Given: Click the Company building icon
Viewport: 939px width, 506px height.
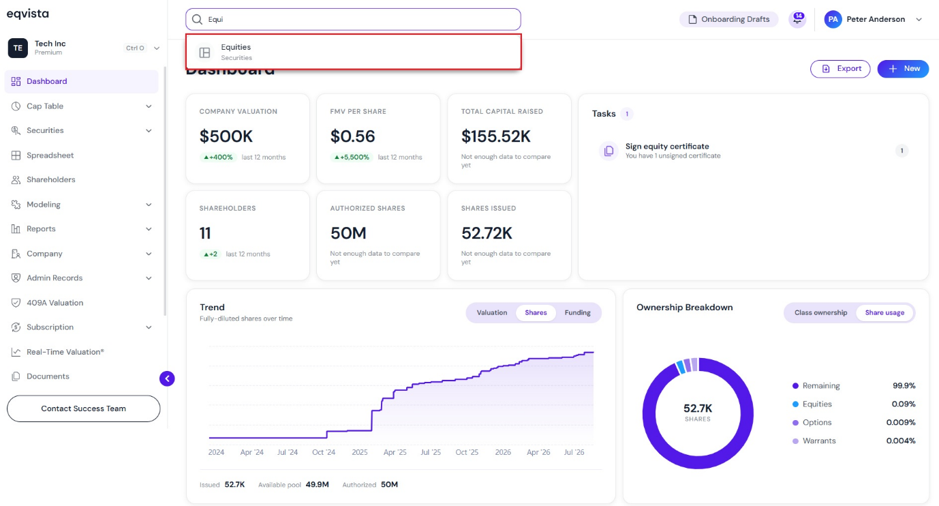Looking at the screenshot, I should pos(16,253).
